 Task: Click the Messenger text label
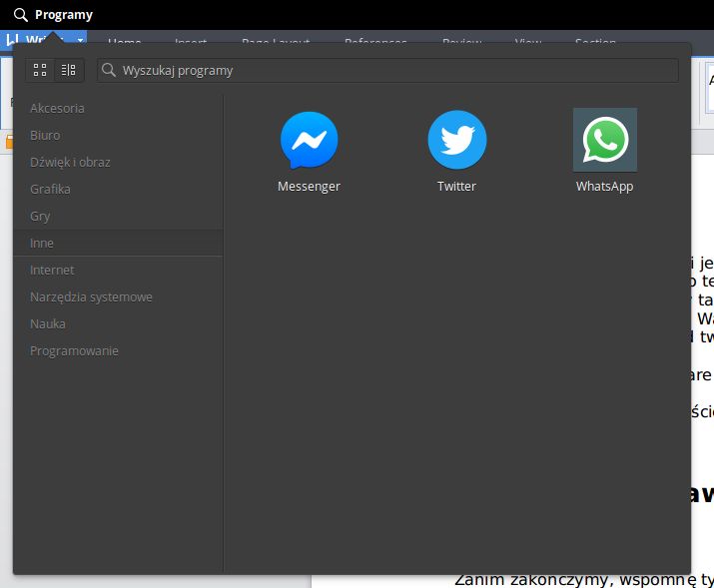[310, 186]
